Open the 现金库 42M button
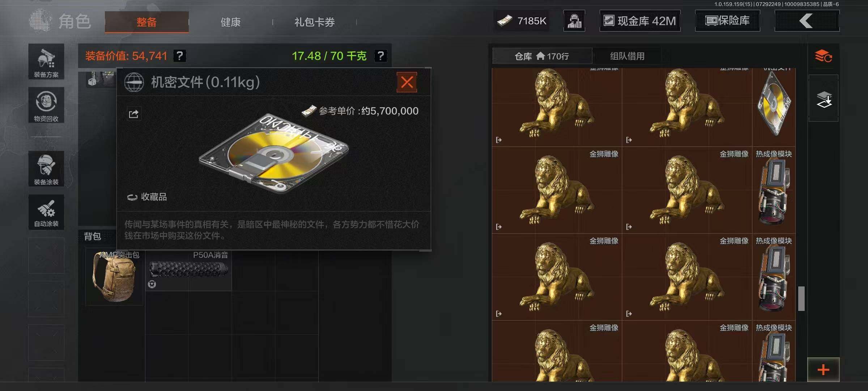Viewport: 868px width, 391px height. (x=640, y=21)
